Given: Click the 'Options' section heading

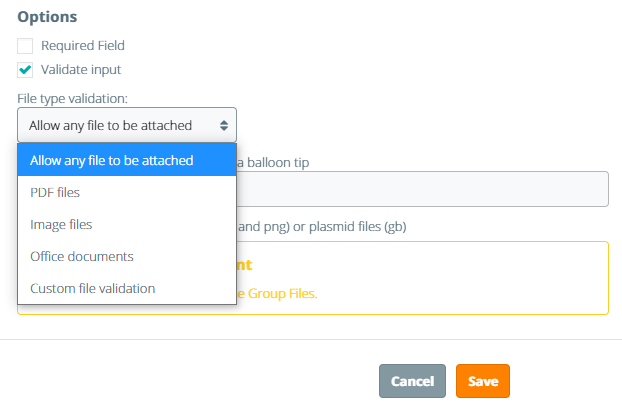Looking at the screenshot, I should coord(47,17).
